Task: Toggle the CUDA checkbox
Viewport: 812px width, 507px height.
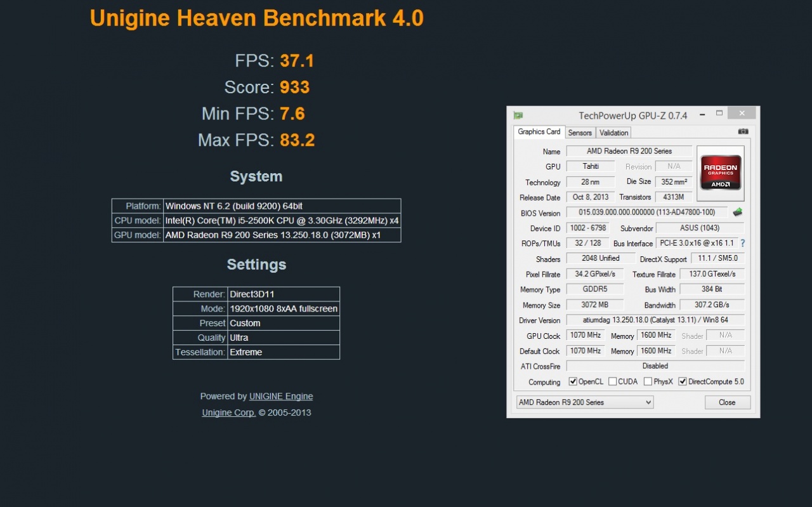Action: [612, 381]
